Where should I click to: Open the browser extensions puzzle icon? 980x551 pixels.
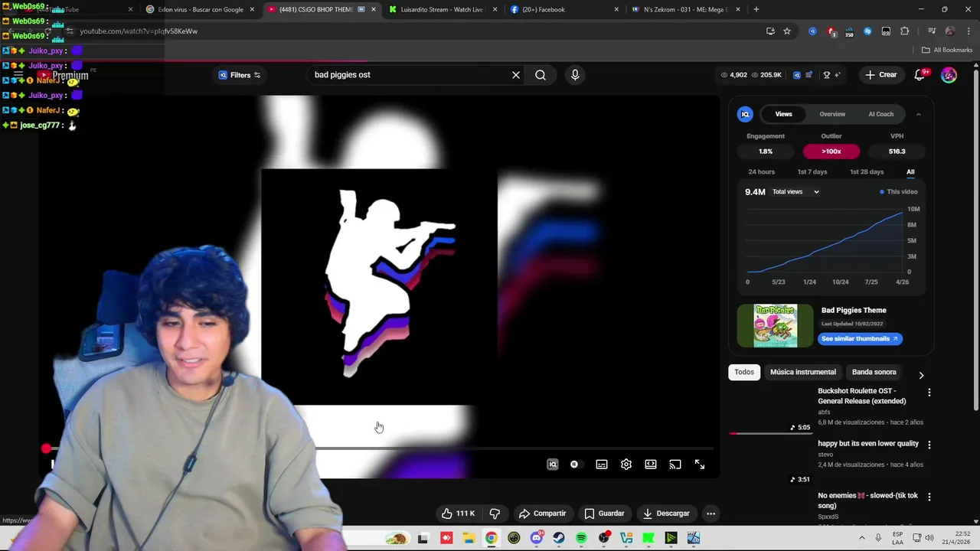click(904, 31)
